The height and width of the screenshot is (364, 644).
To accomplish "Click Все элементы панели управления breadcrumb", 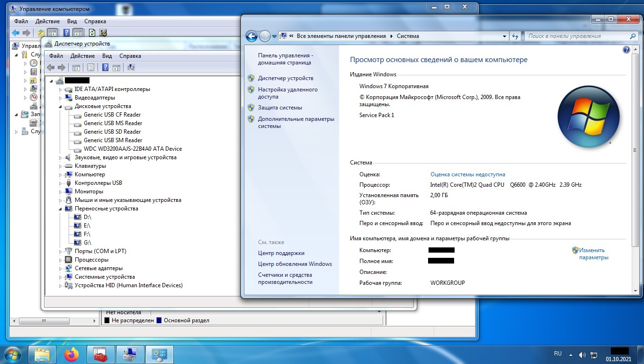I will (341, 36).
